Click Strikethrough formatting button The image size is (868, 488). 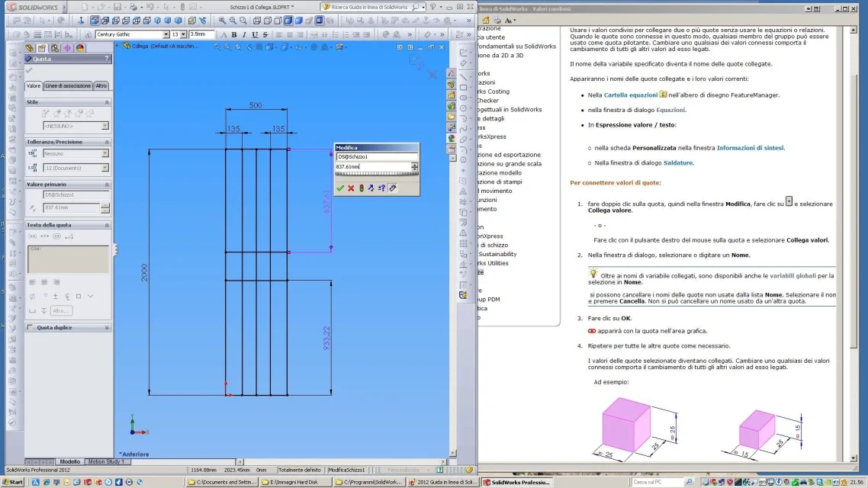(x=265, y=34)
